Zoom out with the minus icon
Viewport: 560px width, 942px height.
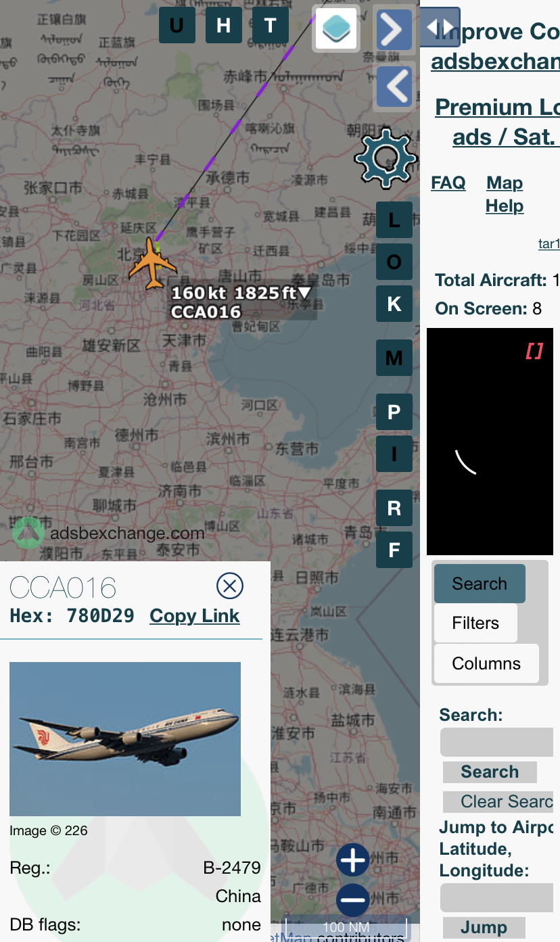point(353,900)
